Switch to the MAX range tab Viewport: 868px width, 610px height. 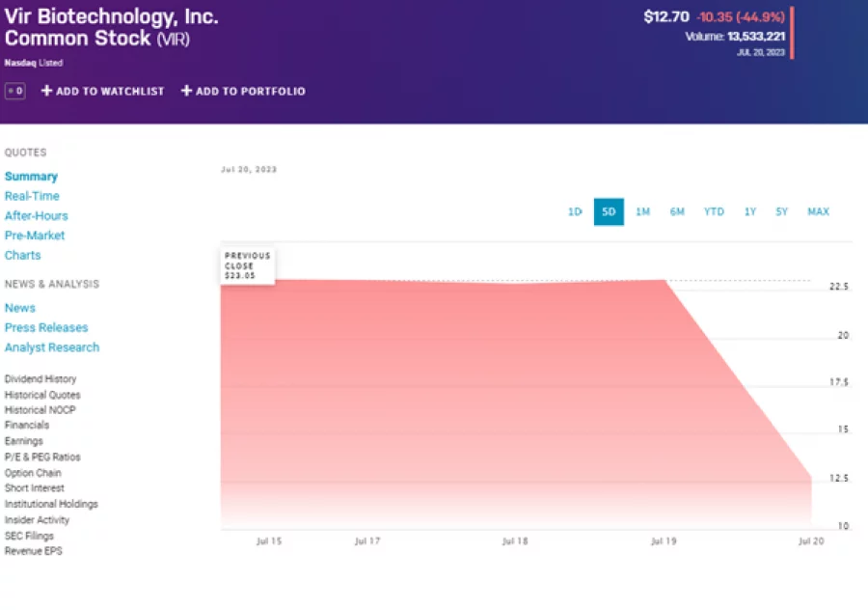pyautogui.click(x=818, y=211)
